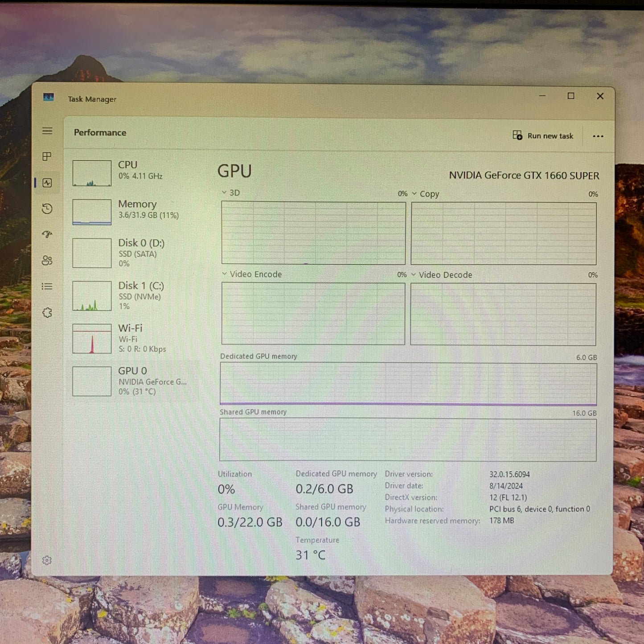Open the hamburger navigation menu
Image resolution: width=644 pixels, height=644 pixels.
click(47, 131)
